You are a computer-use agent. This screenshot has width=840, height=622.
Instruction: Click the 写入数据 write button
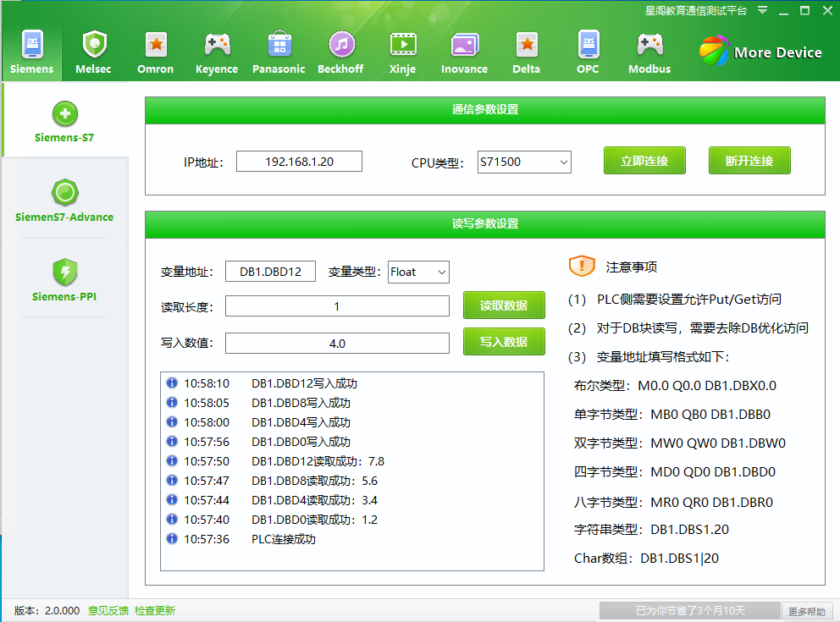click(x=504, y=342)
